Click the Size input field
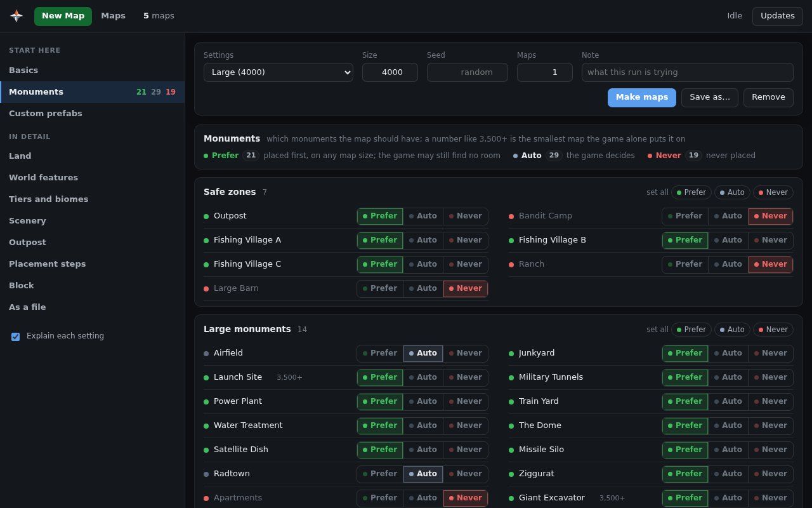The width and height of the screenshot is (812, 508). pos(390,72)
